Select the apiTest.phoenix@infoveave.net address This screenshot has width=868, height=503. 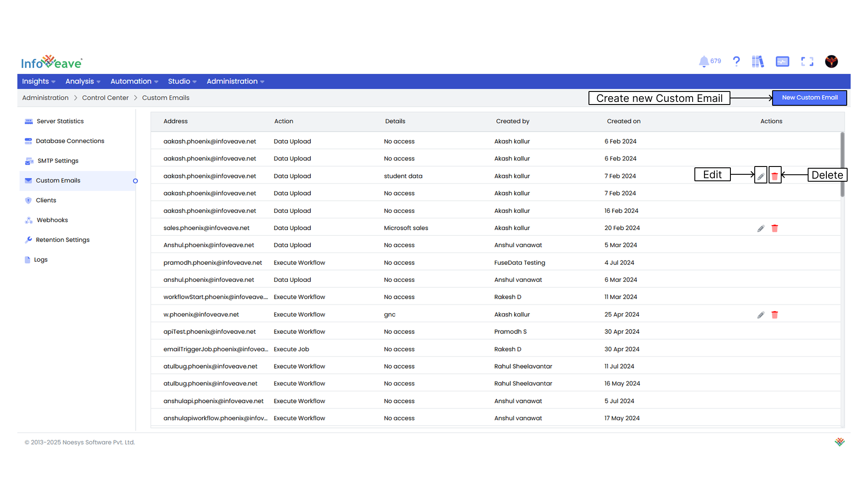[209, 332]
